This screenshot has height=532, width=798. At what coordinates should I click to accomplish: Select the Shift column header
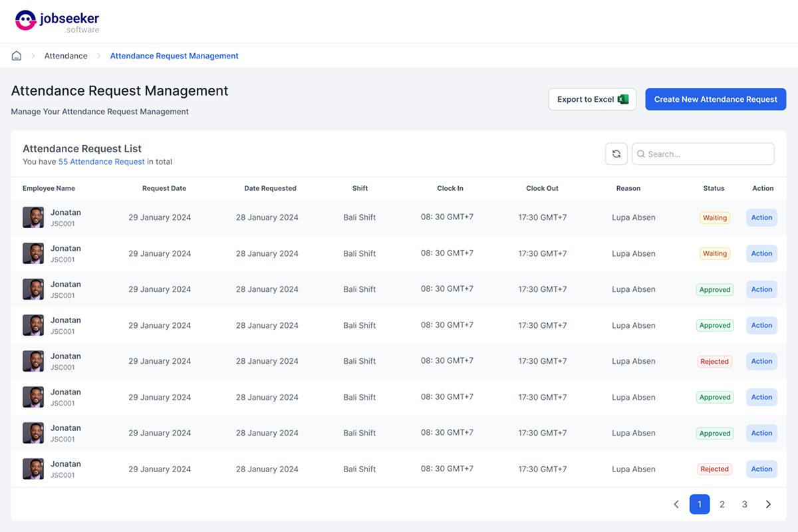360,188
